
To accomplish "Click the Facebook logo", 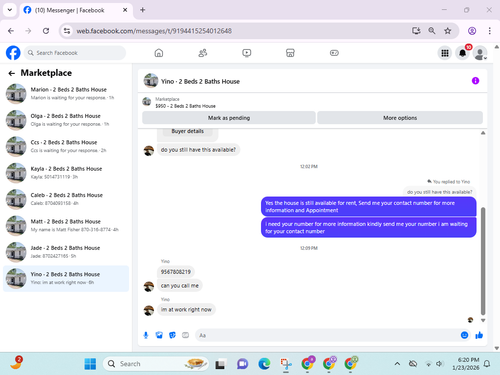I will pyautogui.click(x=13, y=53).
